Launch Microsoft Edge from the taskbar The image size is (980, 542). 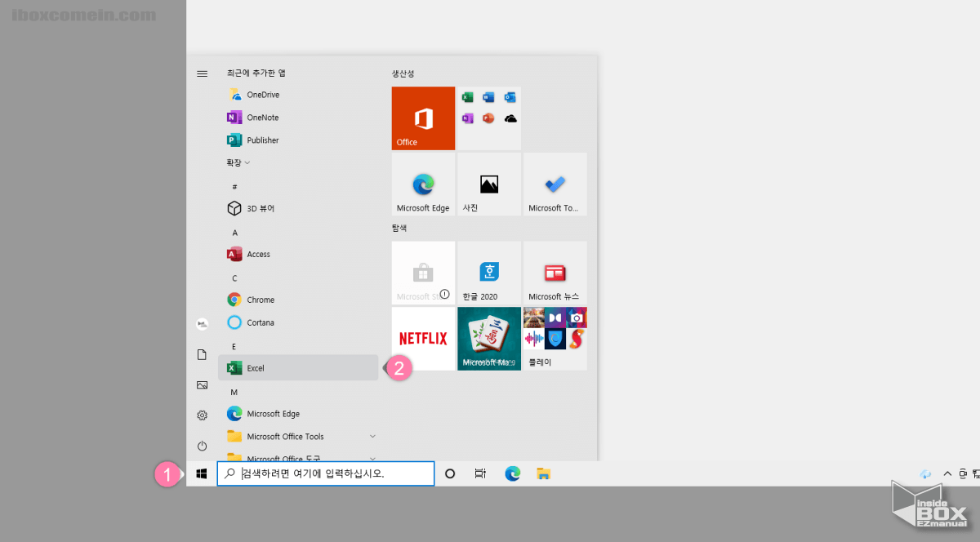coord(512,473)
